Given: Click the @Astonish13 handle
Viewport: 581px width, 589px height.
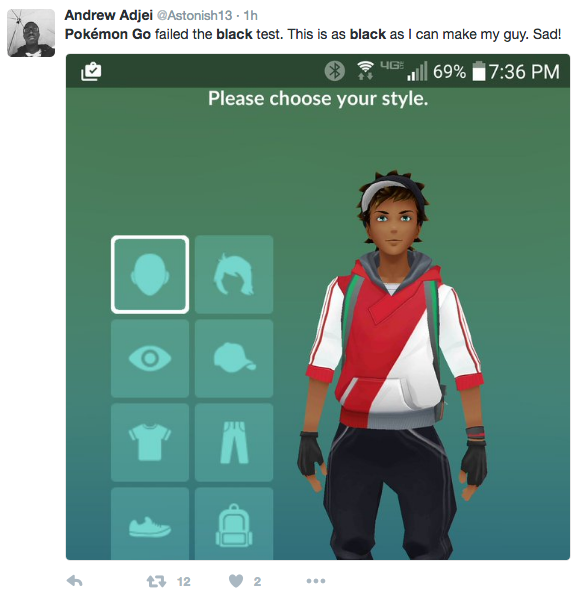Looking at the screenshot, I should pos(194,15).
